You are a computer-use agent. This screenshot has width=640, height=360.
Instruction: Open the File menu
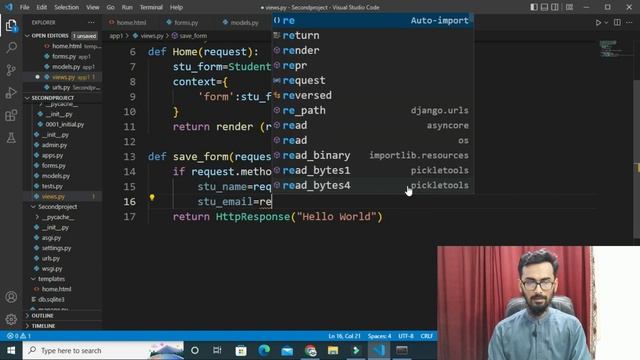[24, 7]
